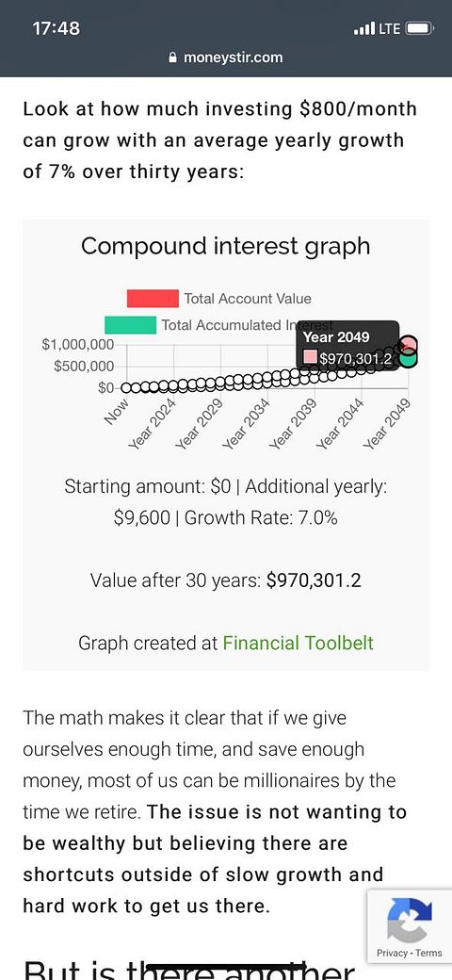Viewport: 452px width, 980px height.
Task: Click the pink swatch inside the tooltip
Action: click(x=311, y=358)
